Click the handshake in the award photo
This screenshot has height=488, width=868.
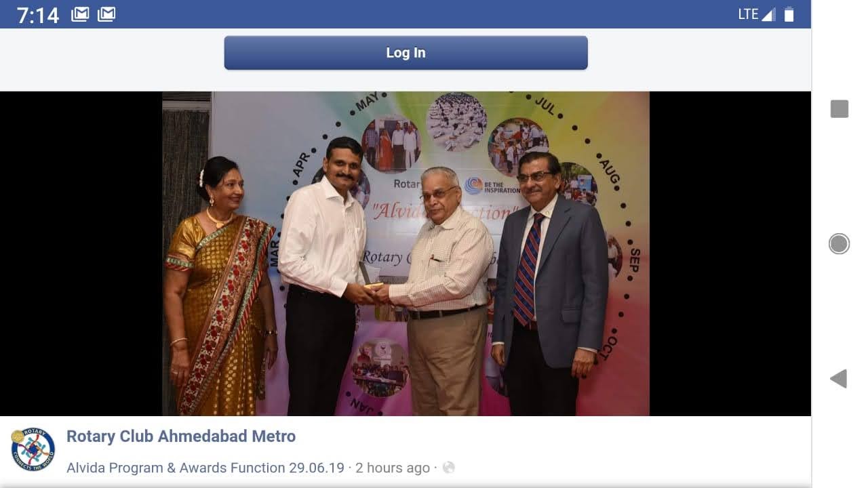(x=374, y=291)
